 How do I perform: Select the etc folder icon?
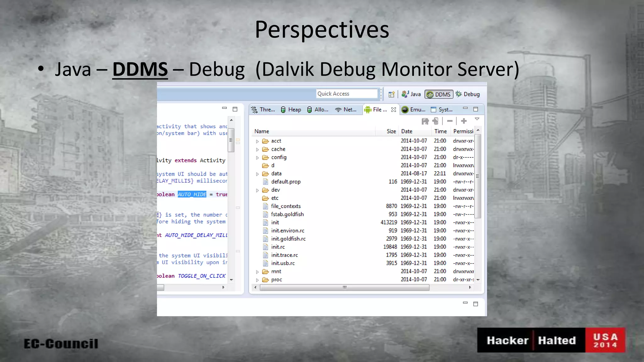click(266, 198)
